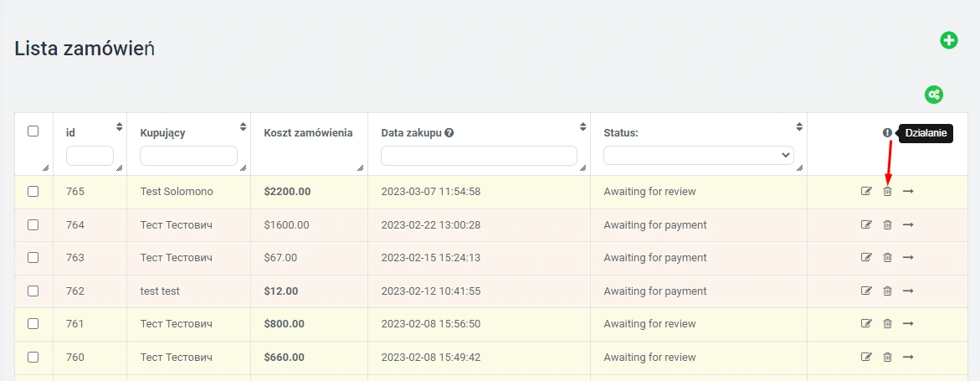980x381 pixels.
Task: Sort by Kupujący column arrows
Action: 244,127
